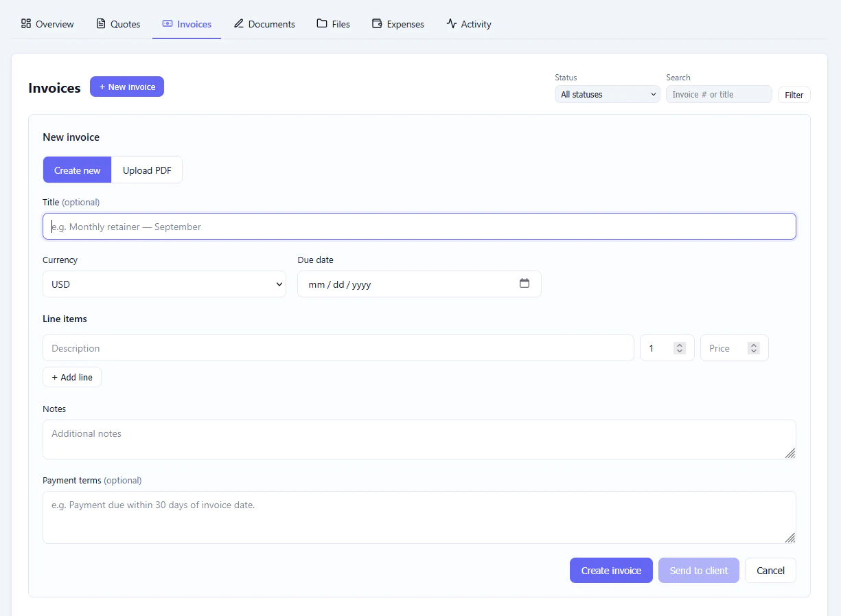Image resolution: width=841 pixels, height=616 pixels.
Task: Open the All statuses dropdown
Action: click(608, 94)
